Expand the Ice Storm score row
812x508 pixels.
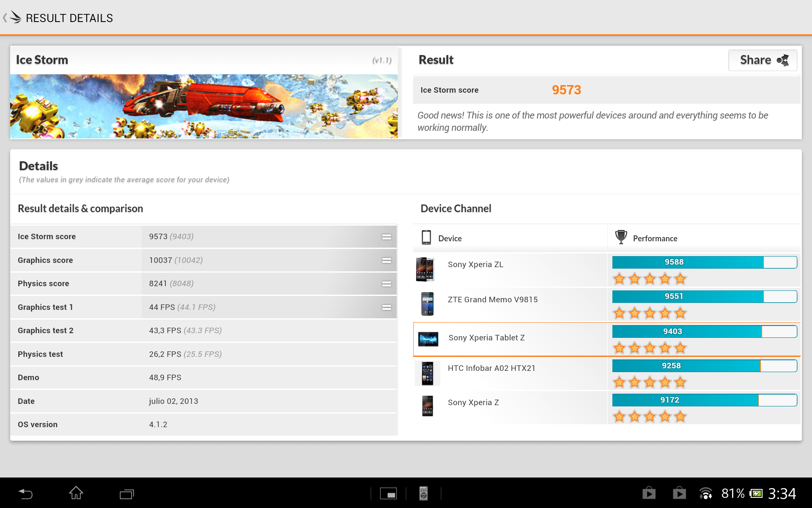pos(386,237)
